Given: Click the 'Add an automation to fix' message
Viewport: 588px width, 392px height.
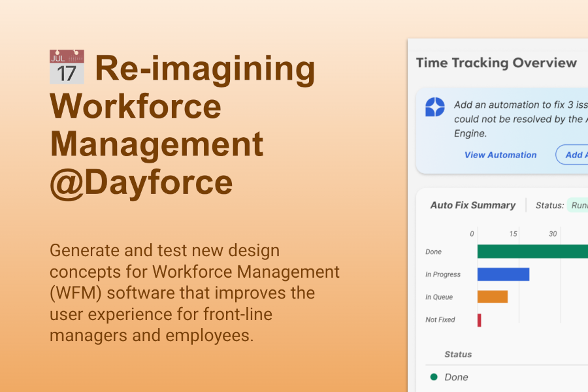Looking at the screenshot, I should pyautogui.click(x=521, y=119).
